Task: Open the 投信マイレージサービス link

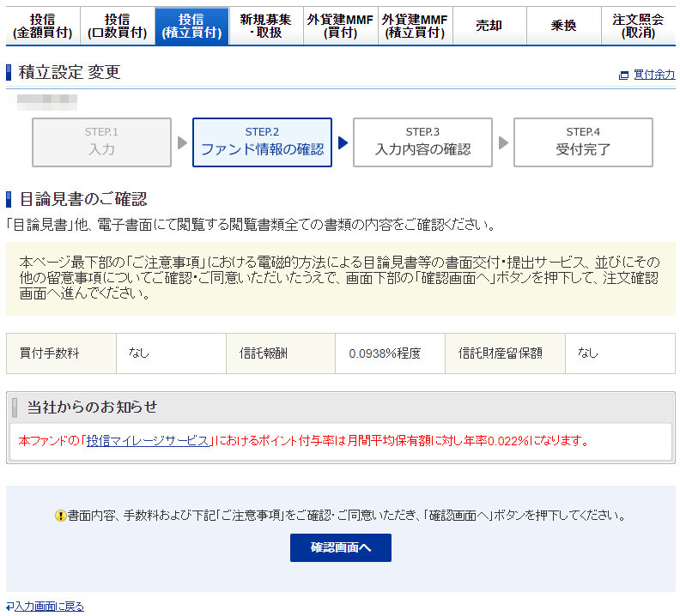Action: [x=148, y=441]
